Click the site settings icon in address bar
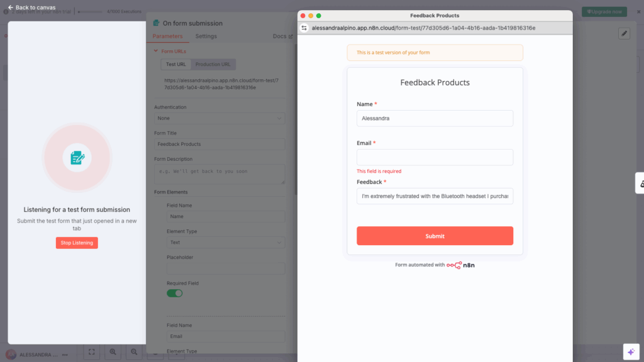 pyautogui.click(x=304, y=28)
